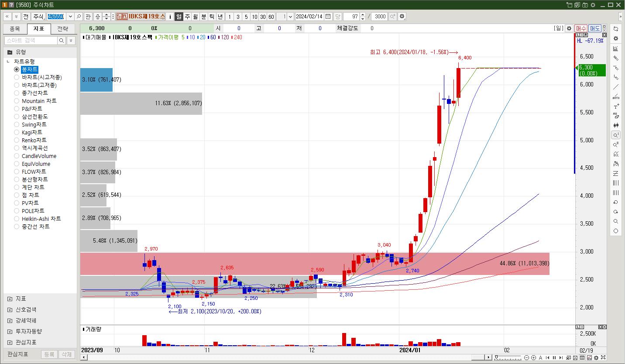Jump to the first bar with the skip-back button
The width and height of the screenshot is (625, 364).
click(x=547, y=358)
